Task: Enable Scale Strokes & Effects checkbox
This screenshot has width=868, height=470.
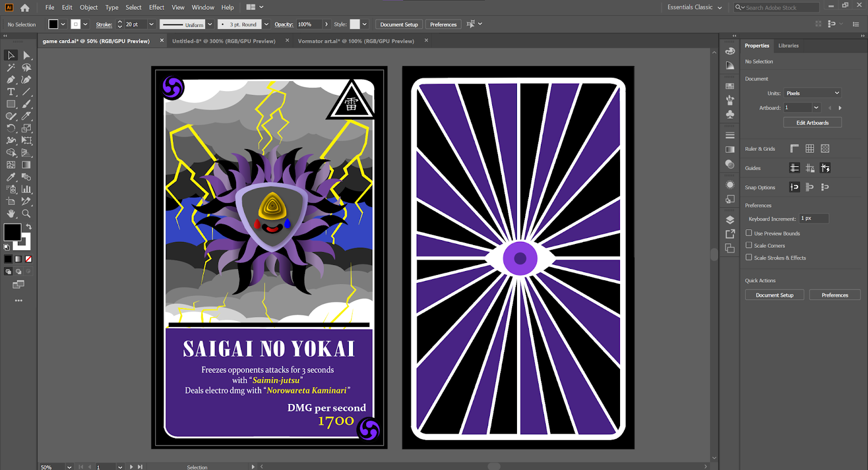Action: tap(749, 257)
